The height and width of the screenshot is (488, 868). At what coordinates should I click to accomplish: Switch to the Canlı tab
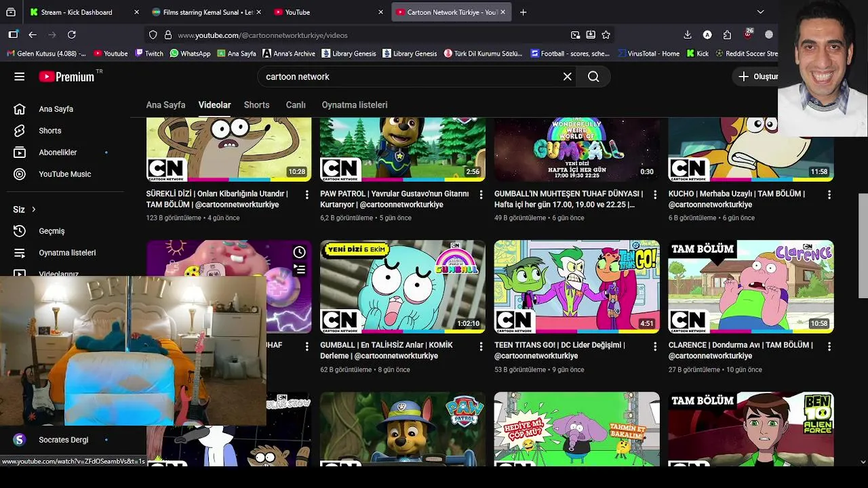pyautogui.click(x=296, y=105)
